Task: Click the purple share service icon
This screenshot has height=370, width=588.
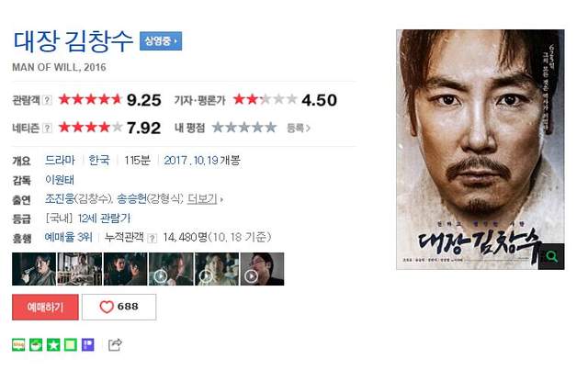Action: pyautogui.click(x=88, y=344)
